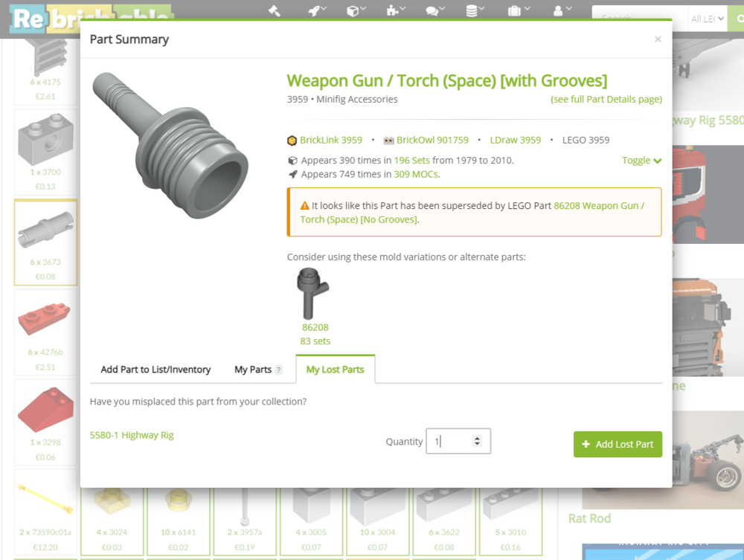Open the briefcase My LEGO menu
The height and width of the screenshot is (560, 744).
[518, 10]
